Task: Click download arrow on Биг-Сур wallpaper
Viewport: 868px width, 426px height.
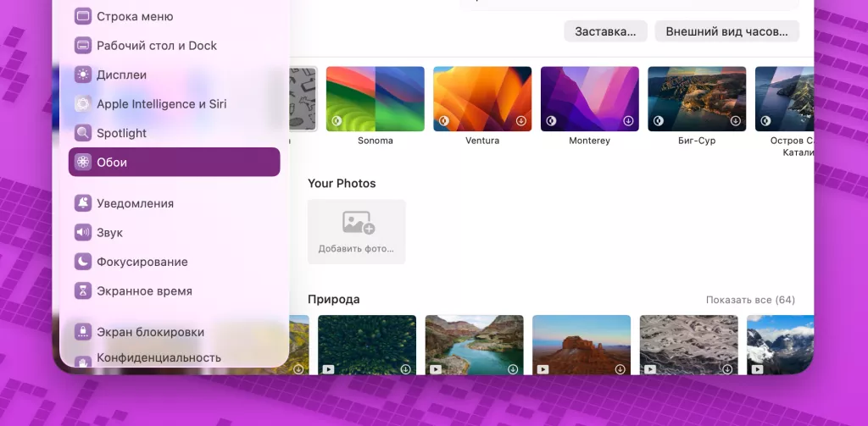Action: [x=735, y=120]
